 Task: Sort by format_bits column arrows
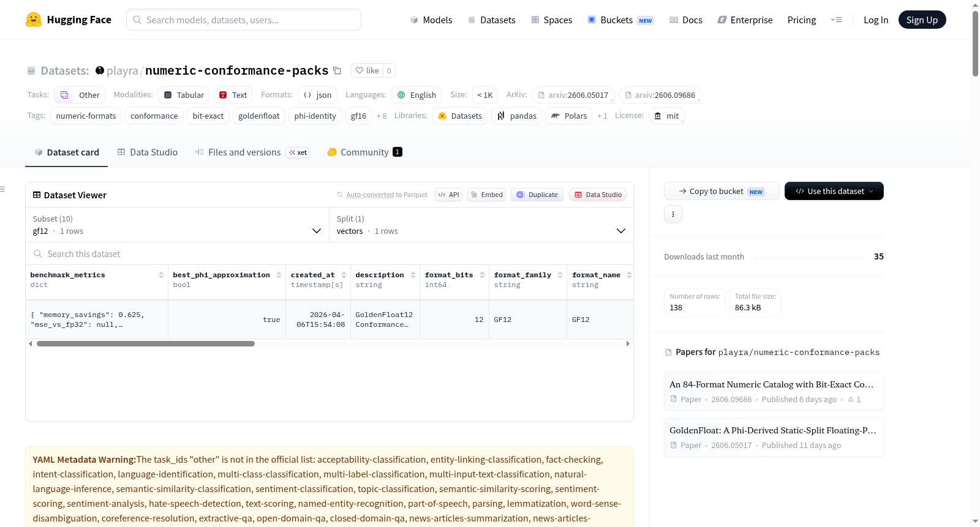[482, 275]
